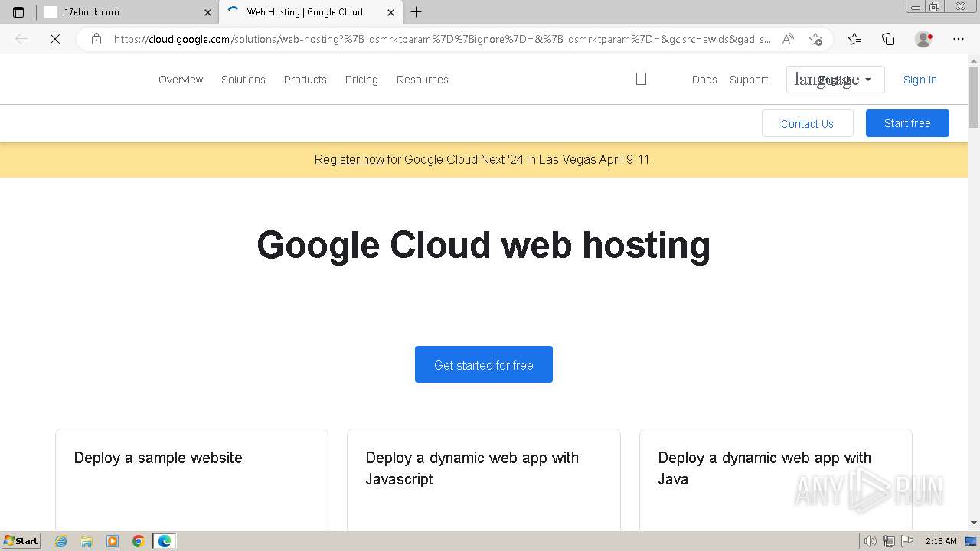Expand the language dropdown
This screenshot has width=980, height=551.
point(835,80)
